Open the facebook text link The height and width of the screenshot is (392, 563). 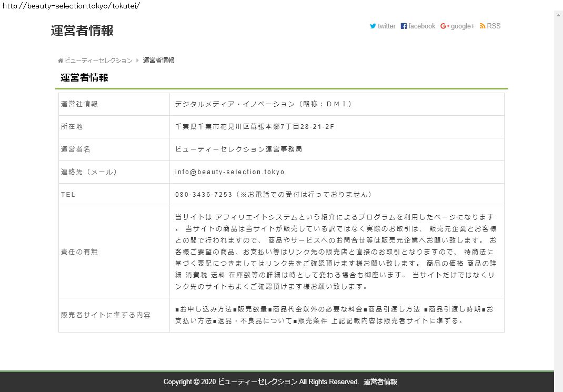[x=421, y=26]
